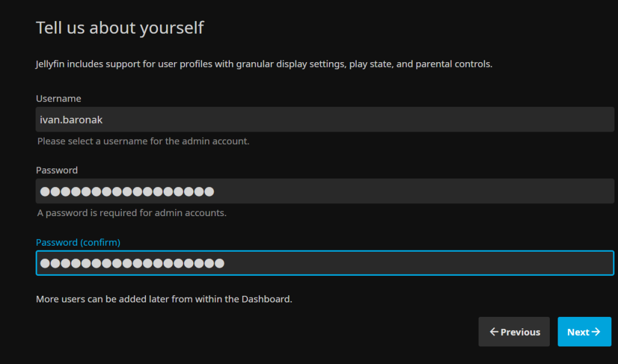The width and height of the screenshot is (618, 364).
Task: Select the Password (confirm) input field
Action: click(x=325, y=263)
